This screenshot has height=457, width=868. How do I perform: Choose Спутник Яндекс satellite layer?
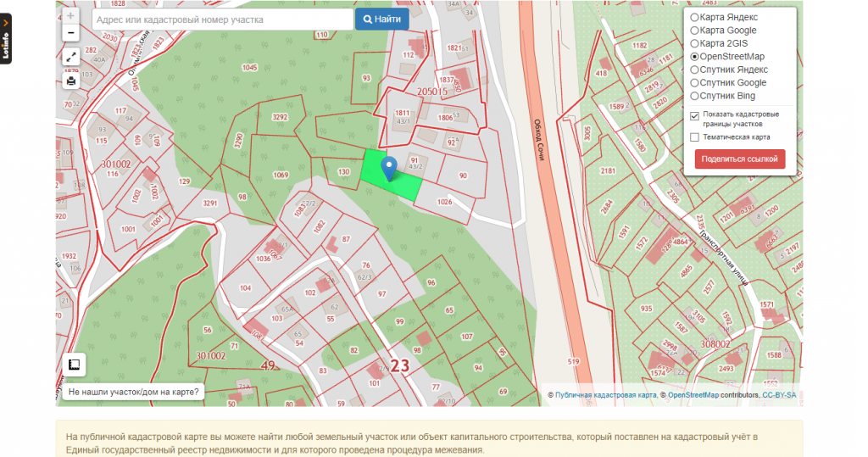click(x=695, y=70)
